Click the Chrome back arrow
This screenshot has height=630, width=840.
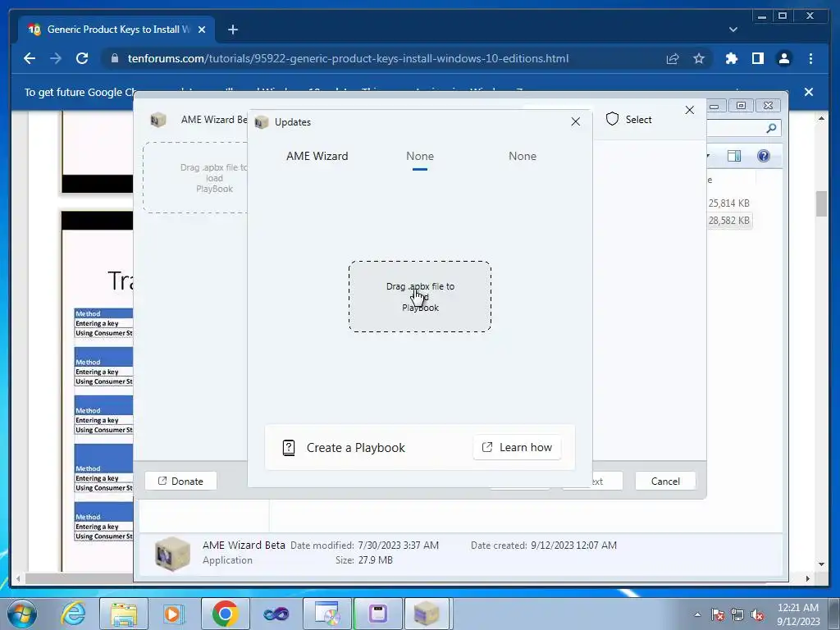30,58
